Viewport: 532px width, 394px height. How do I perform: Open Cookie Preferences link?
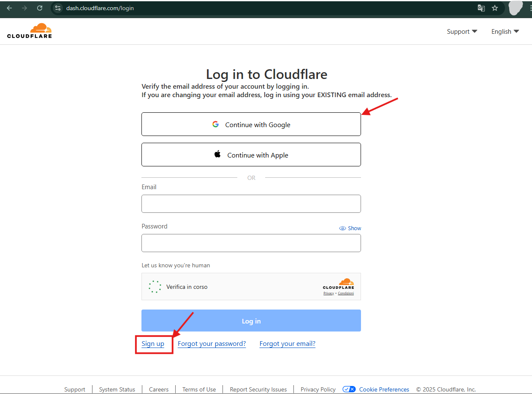[x=384, y=389]
